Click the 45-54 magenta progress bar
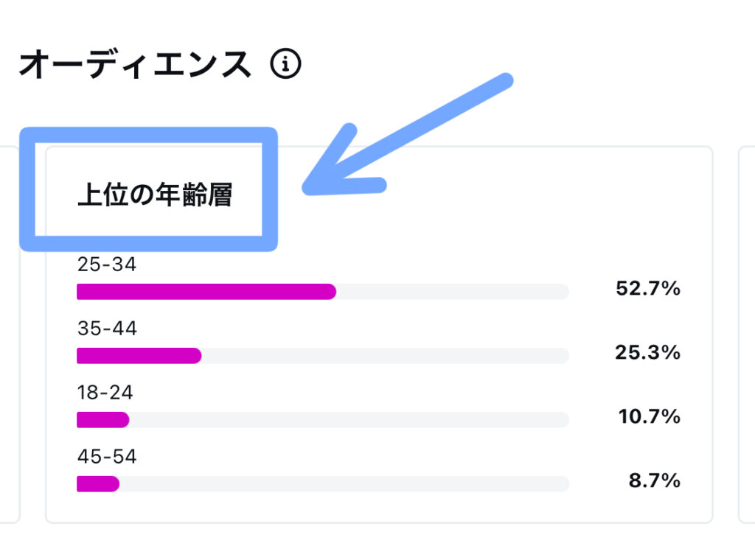Viewport: 755px width, 560px height. pyautogui.click(x=98, y=483)
